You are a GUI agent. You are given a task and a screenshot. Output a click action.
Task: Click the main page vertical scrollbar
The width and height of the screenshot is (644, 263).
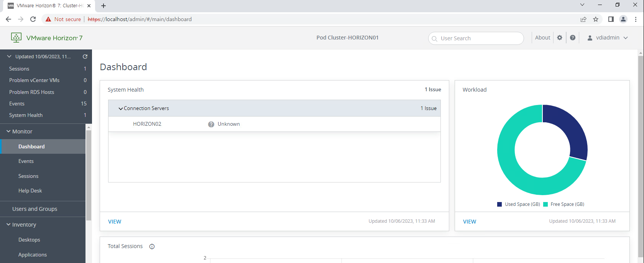(641, 157)
